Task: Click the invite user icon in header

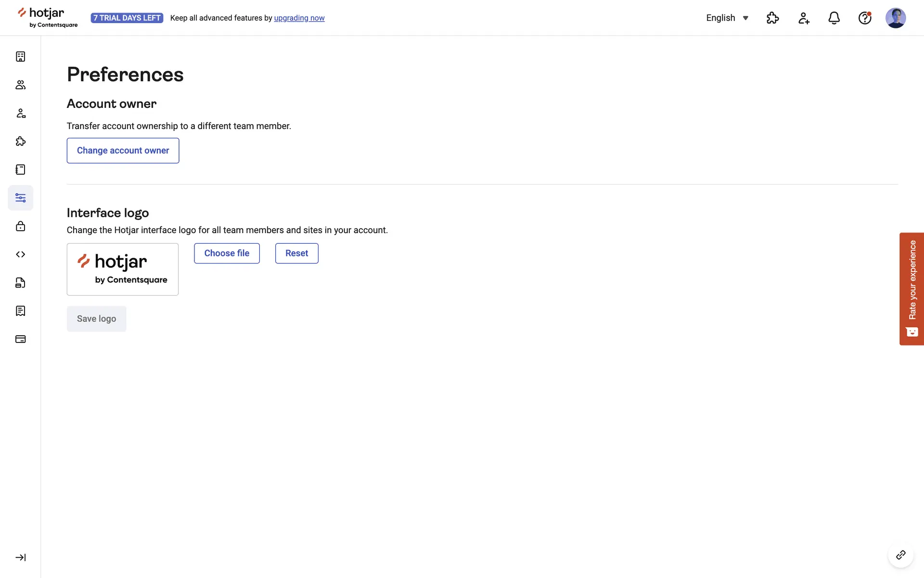Action: coord(804,18)
